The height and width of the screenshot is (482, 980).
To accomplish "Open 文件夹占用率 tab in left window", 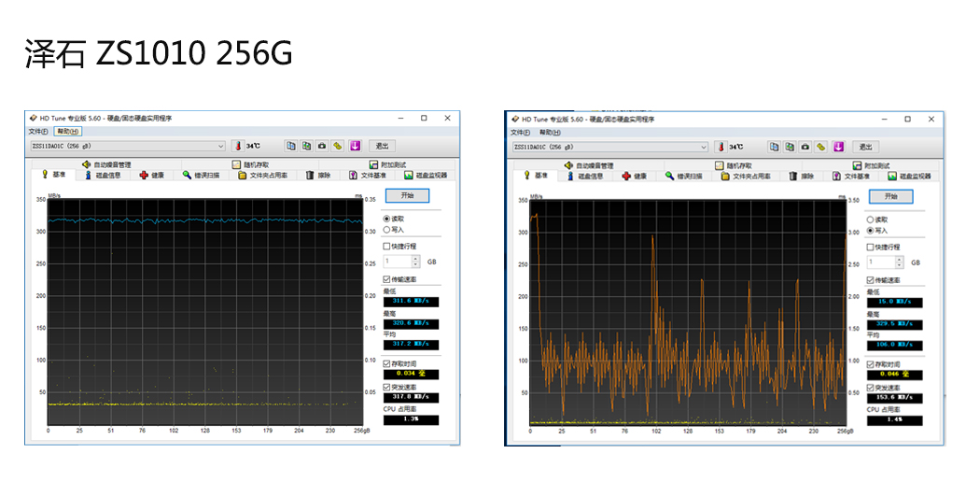I will 263,175.
